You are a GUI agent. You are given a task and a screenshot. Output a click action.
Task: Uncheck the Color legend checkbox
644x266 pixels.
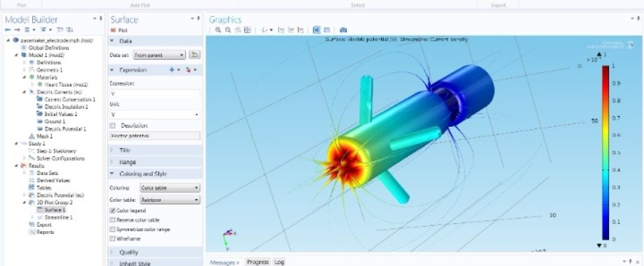pos(112,211)
